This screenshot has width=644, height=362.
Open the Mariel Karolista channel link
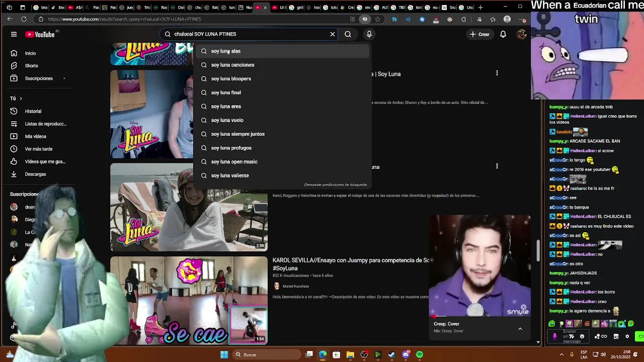296,286
